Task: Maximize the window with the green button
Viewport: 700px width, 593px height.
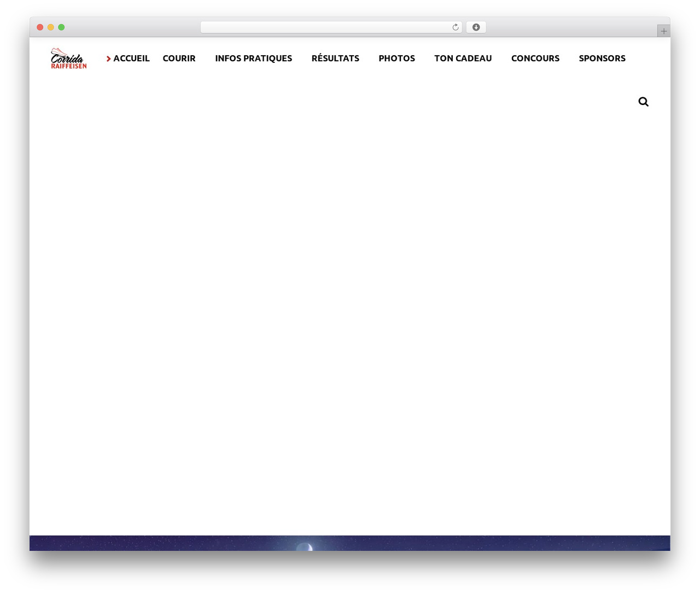Action: pos(61,27)
